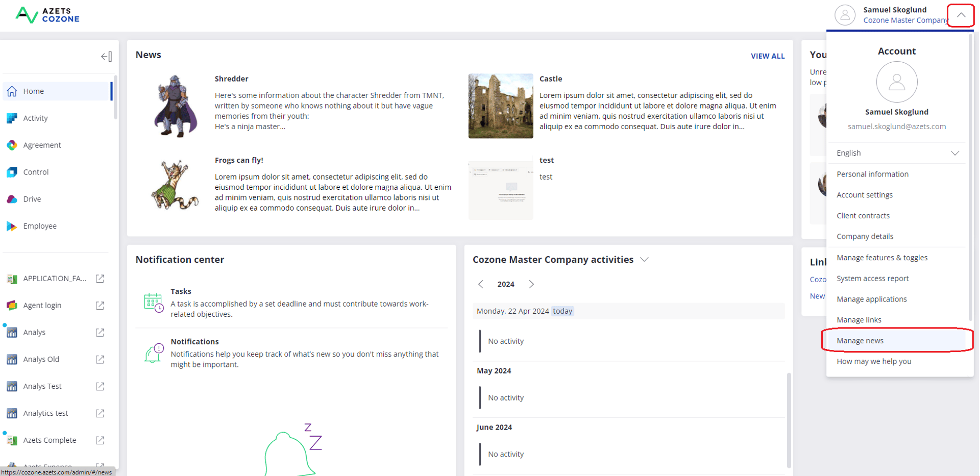
Task: Click the sidebar vertical scrollbar
Action: tap(116, 97)
